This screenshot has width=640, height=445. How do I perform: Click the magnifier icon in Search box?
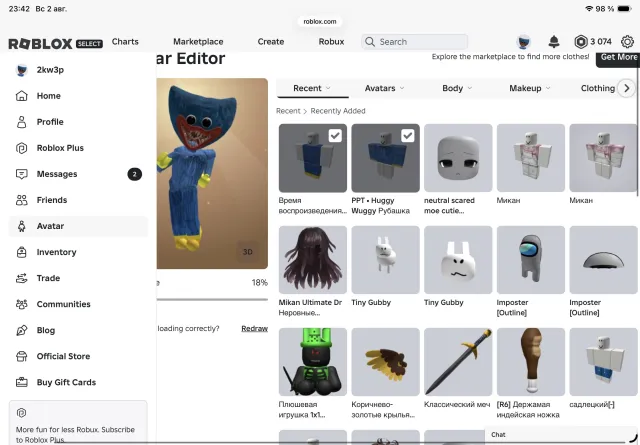click(370, 42)
